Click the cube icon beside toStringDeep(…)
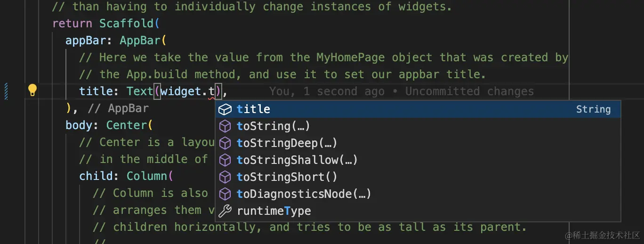The height and width of the screenshot is (244, 644). 225,143
